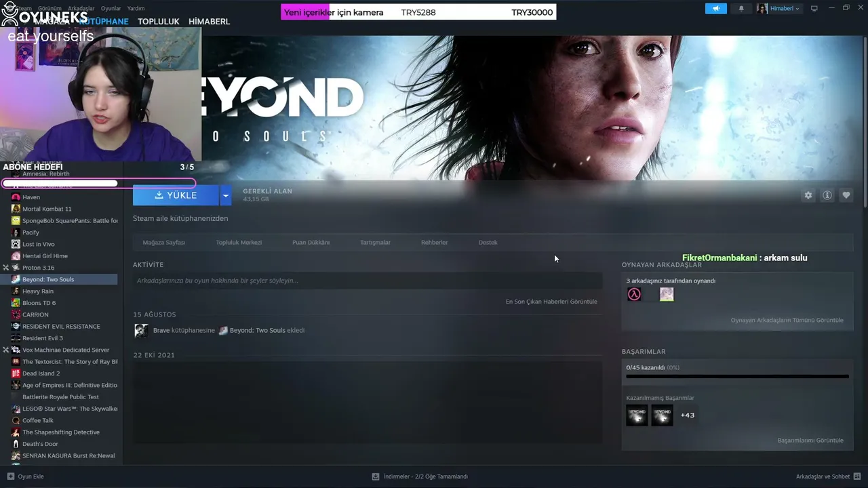The height and width of the screenshot is (488, 868).
Task: Click the +43 more achievements badge
Action: click(x=688, y=415)
